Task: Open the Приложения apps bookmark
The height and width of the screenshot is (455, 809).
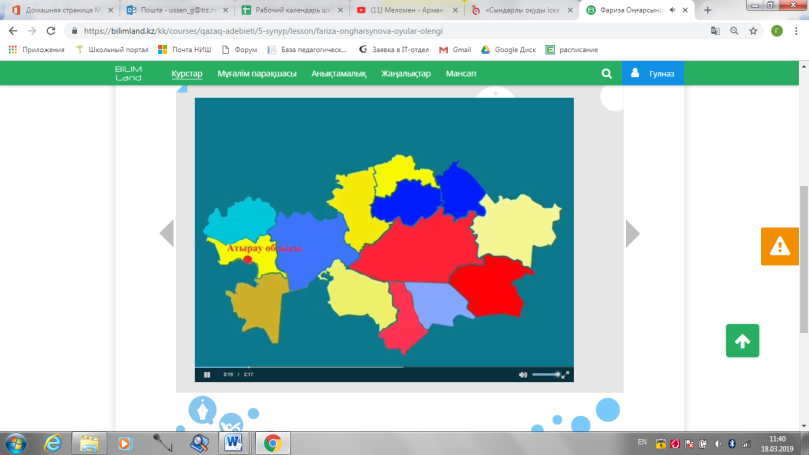Action: pos(37,50)
